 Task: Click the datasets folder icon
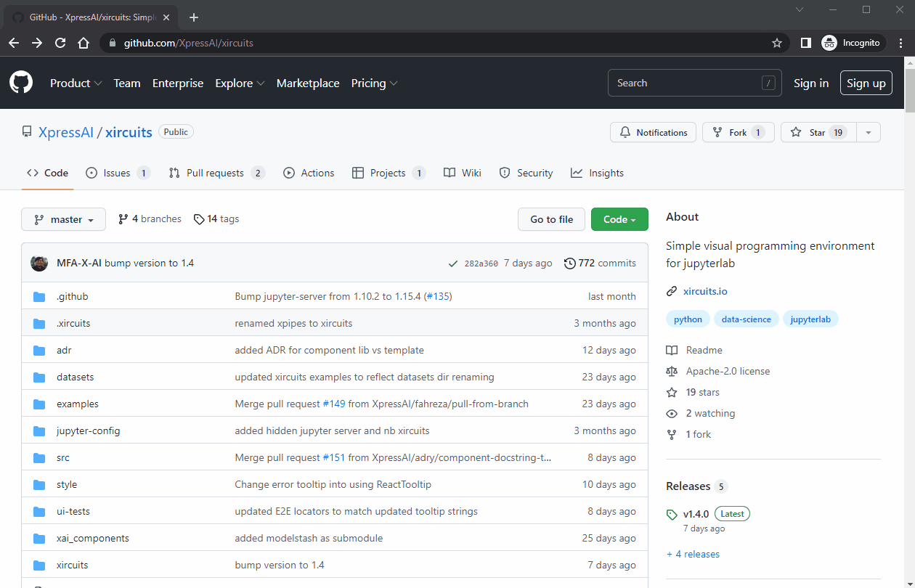(39, 377)
